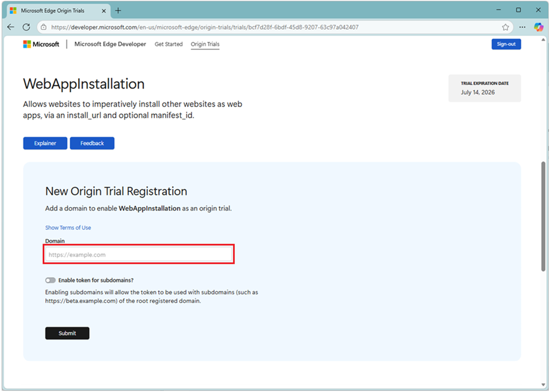Enable token for subdomains toggle
This screenshot has width=550, height=392.
[51, 280]
